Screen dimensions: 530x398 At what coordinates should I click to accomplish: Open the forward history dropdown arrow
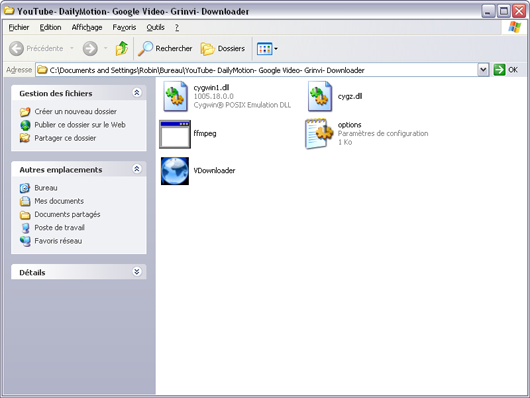[105, 48]
